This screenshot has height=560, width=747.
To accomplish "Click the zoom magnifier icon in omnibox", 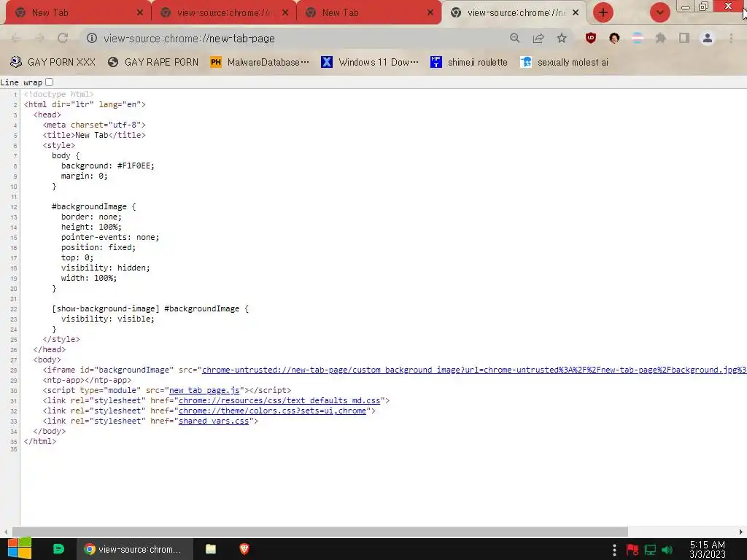I will (514, 38).
